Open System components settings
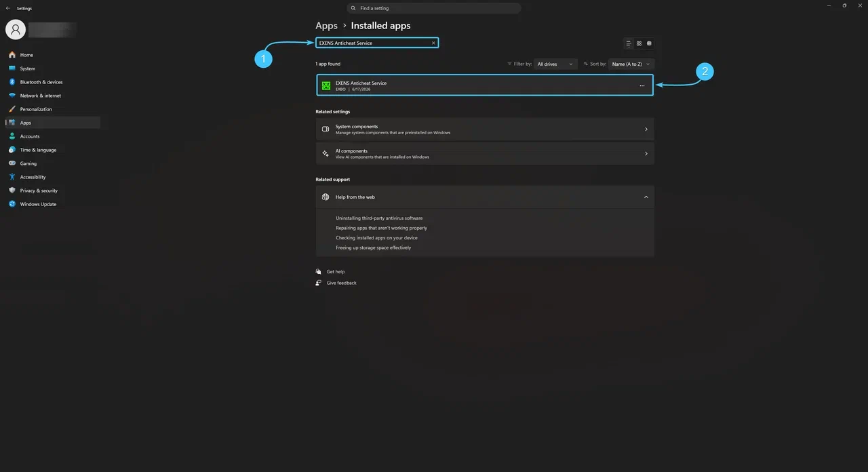Image resolution: width=868 pixels, height=472 pixels. (x=485, y=130)
